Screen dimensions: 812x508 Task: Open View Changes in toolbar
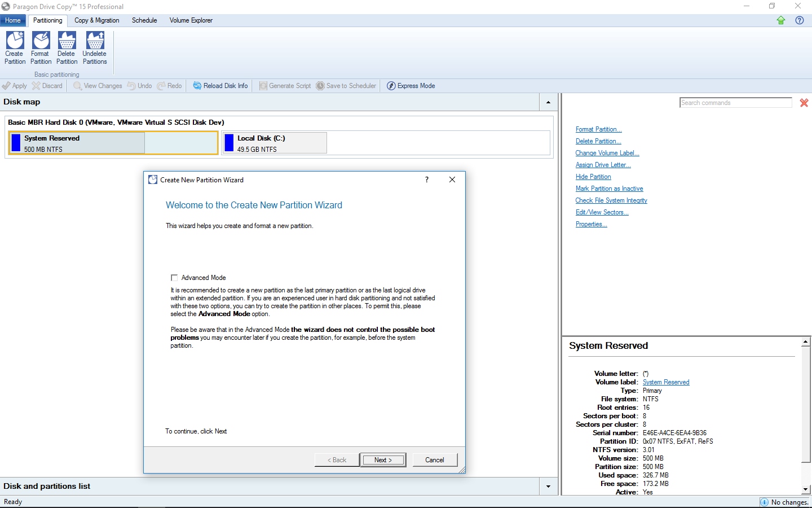click(x=98, y=86)
